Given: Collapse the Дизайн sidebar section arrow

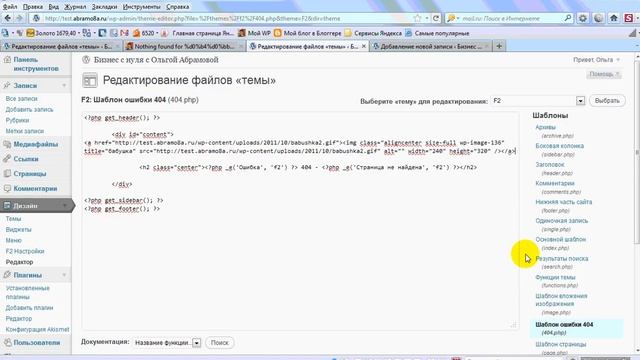Looking at the screenshot, I should tap(64, 206).
